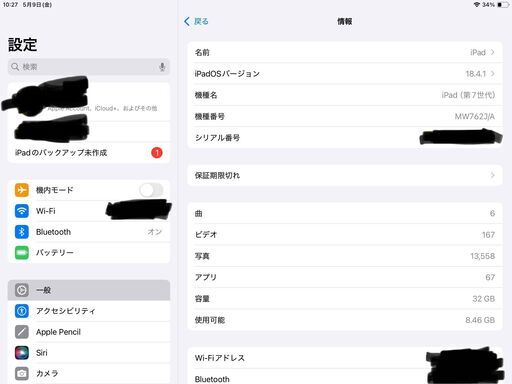This screenshot has width=512, height=384.
Task: Select アクセシビリティ in sidebar
Action: point(89,311)
